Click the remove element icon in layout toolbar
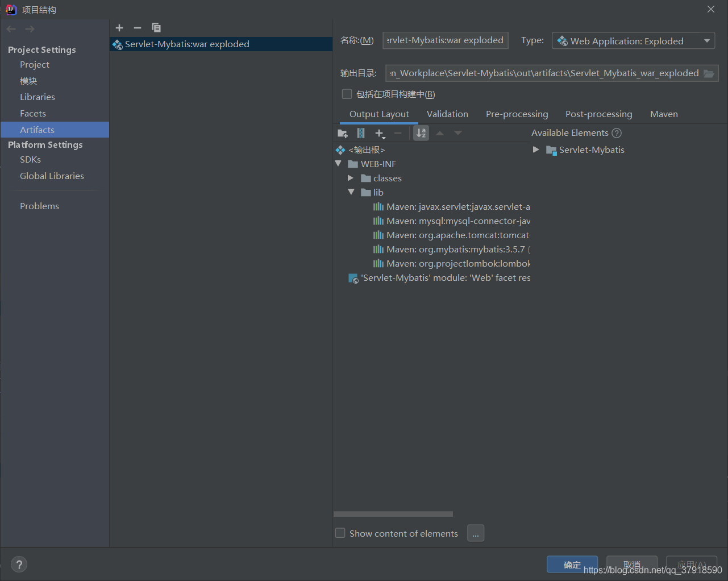 click(398, 133)
